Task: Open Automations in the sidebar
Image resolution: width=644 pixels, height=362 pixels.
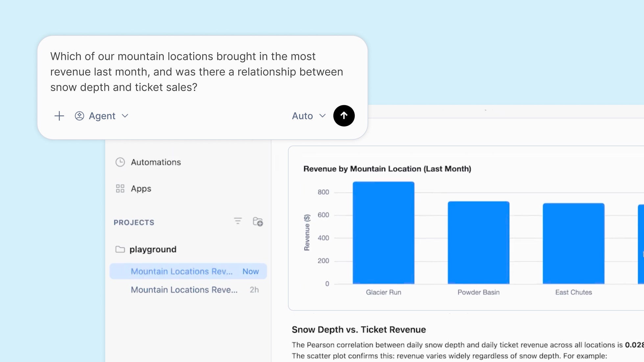Action: pos(148,162)
